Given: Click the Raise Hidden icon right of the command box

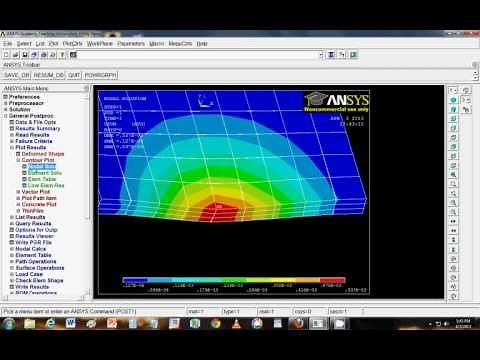Looking at the screenshot, I should (331, 55).
